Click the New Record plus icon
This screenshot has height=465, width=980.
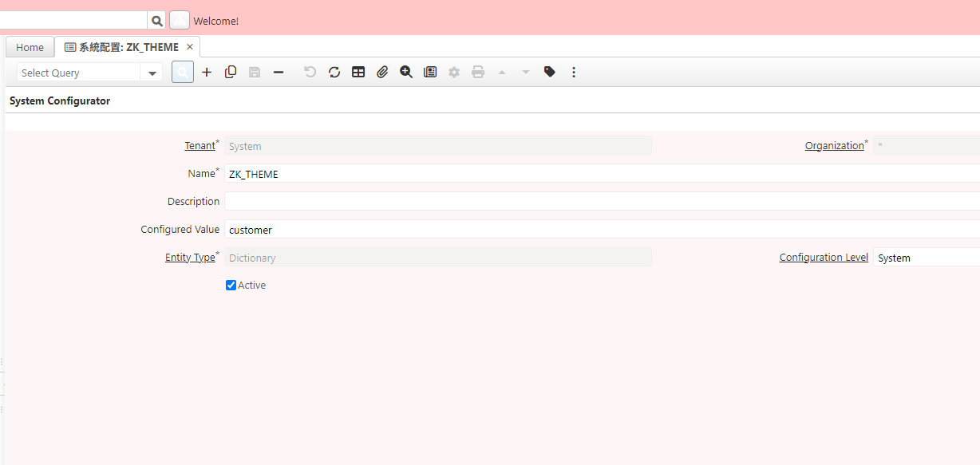207,73
